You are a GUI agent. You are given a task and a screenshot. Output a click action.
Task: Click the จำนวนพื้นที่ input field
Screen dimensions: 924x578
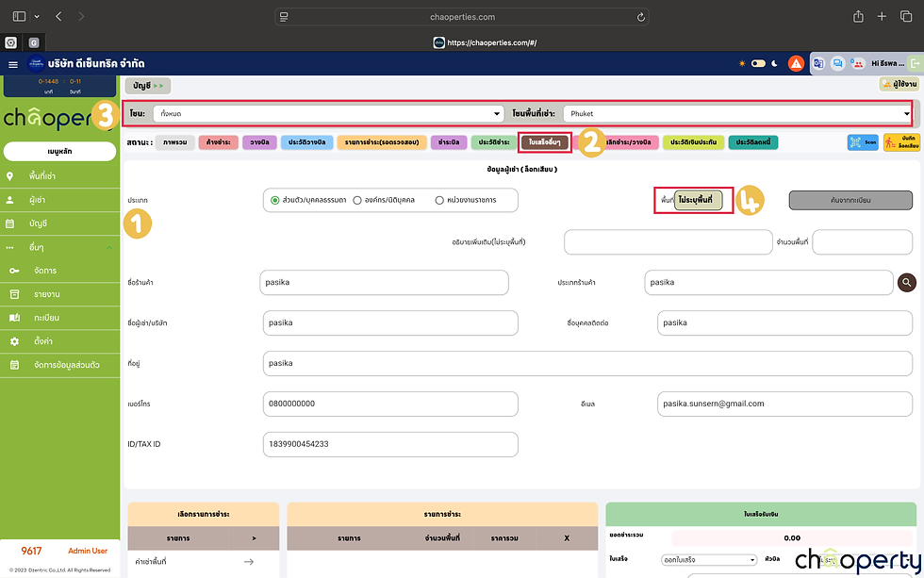(x=862, y=242)
